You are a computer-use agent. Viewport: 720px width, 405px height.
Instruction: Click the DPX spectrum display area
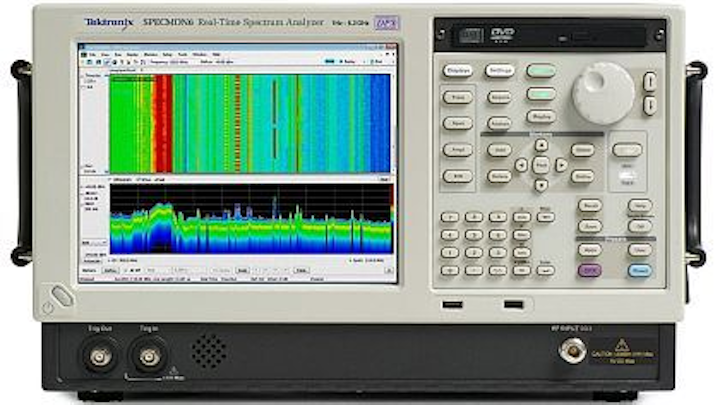coord(251,219)
